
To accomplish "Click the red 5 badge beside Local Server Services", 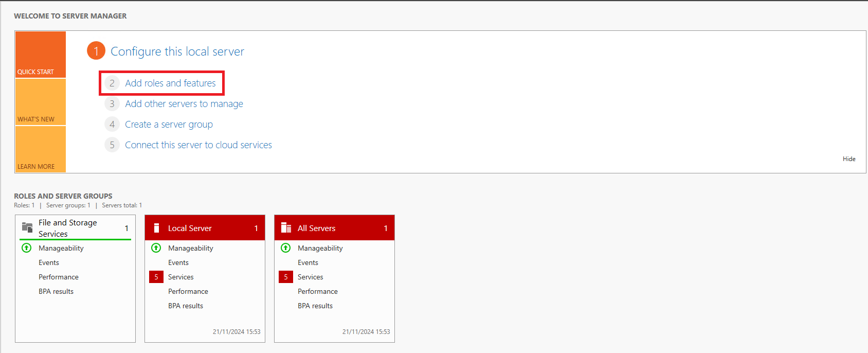I will click(x=156, y=277).
